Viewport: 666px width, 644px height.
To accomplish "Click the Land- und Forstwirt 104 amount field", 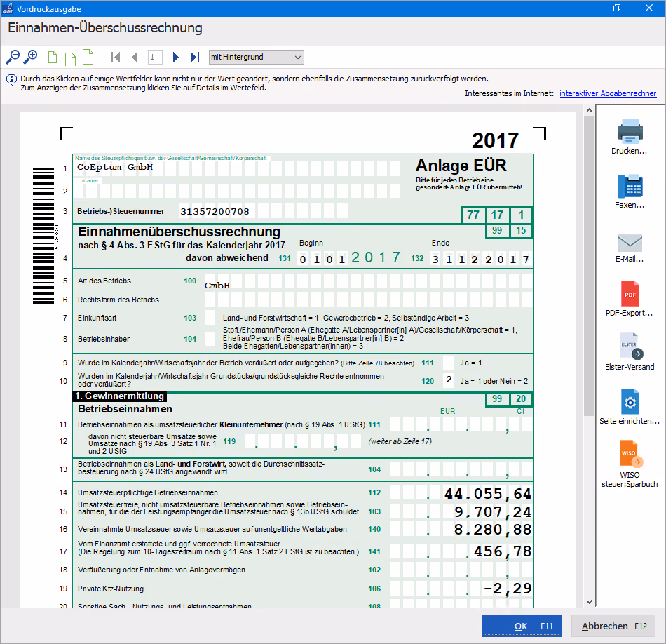I will coord(461,469).
